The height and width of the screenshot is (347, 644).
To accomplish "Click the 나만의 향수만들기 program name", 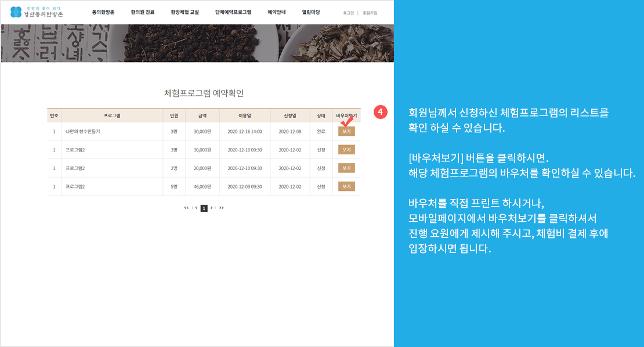I will click(x=82, y=131).
